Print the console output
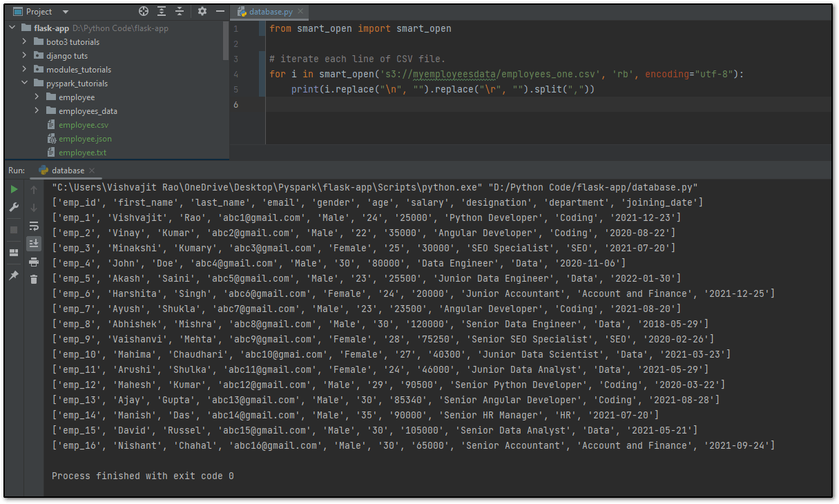The height and width of the screenshot is (504, 839). [x=33, y=260]
